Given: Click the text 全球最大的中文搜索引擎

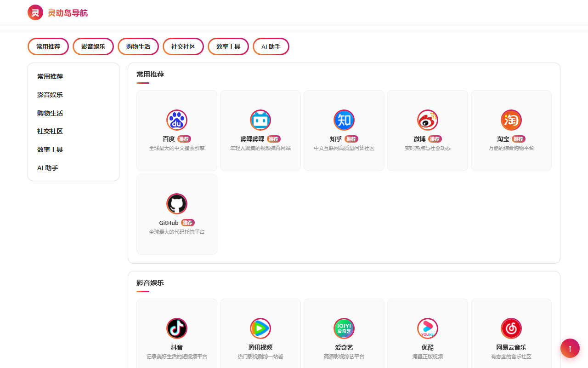Looking at the screenshot, I should pos(177,148).
